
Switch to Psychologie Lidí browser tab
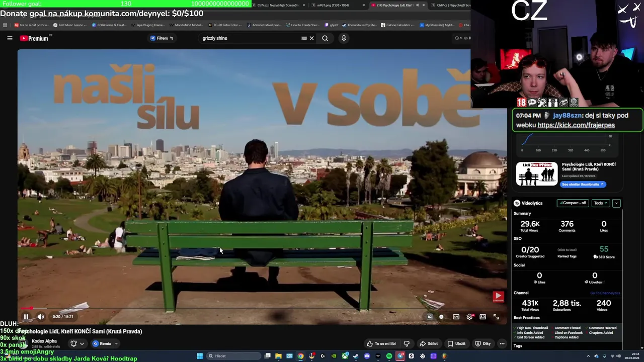point(397,5)
